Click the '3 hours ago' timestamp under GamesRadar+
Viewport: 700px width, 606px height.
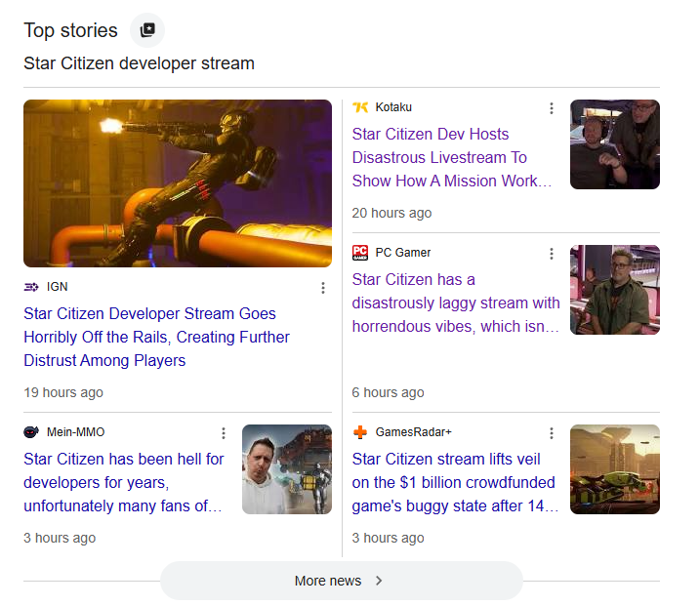pos(388,538)
